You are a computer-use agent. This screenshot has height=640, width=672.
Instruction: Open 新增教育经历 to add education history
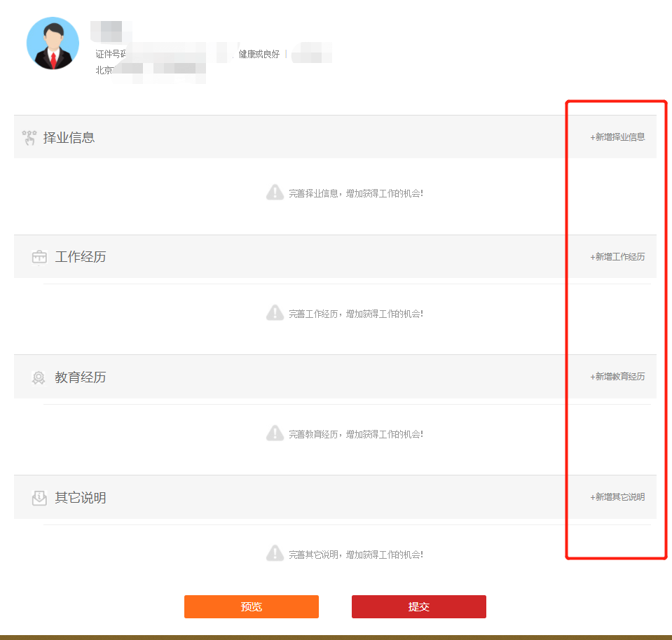[x=615, y=377]
